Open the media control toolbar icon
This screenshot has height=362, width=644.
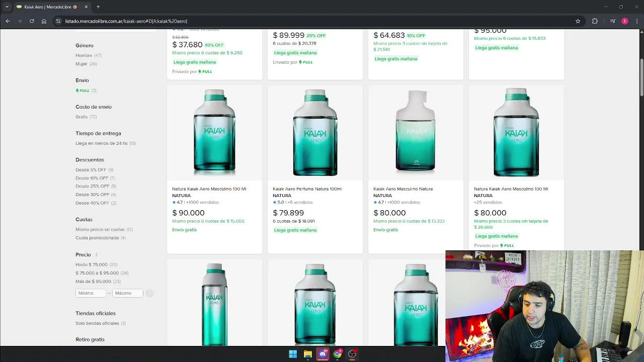coord(612,21)
